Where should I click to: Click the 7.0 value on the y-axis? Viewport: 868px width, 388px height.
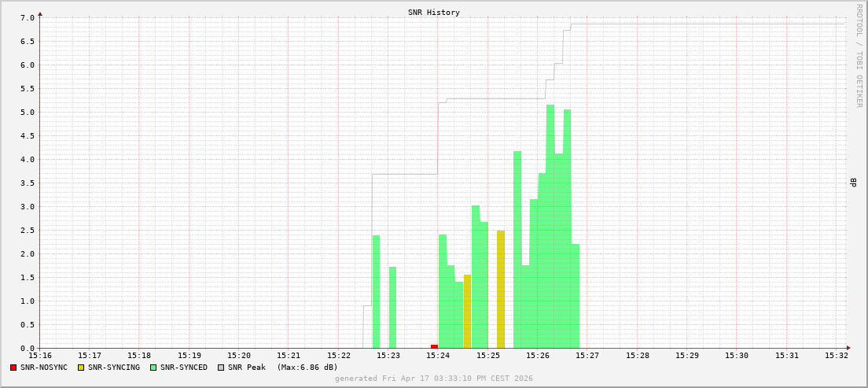[27, 18]
